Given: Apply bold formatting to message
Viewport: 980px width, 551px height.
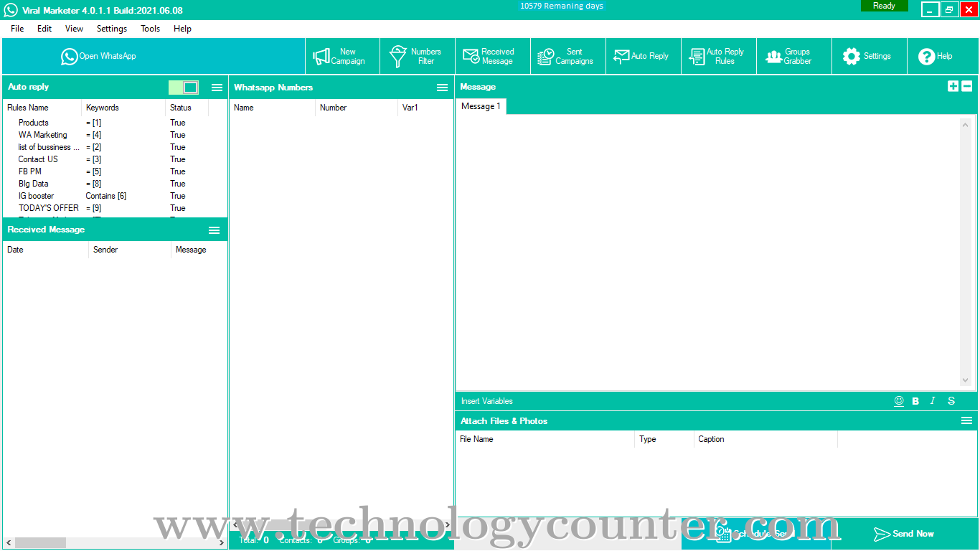Looking at the screenshot, I should (915, 401).
